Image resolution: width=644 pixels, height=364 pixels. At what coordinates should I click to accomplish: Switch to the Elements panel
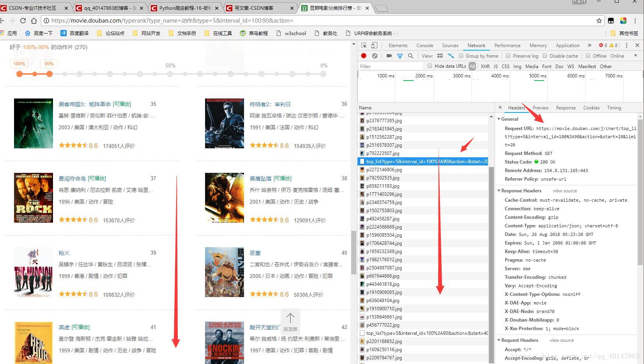[x=398, y=45]
